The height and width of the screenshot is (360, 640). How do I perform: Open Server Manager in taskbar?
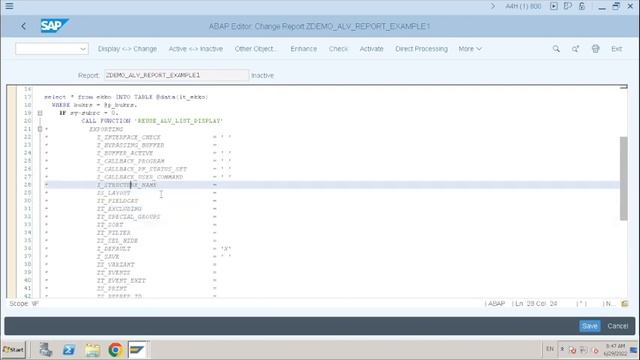click(46, 350)
